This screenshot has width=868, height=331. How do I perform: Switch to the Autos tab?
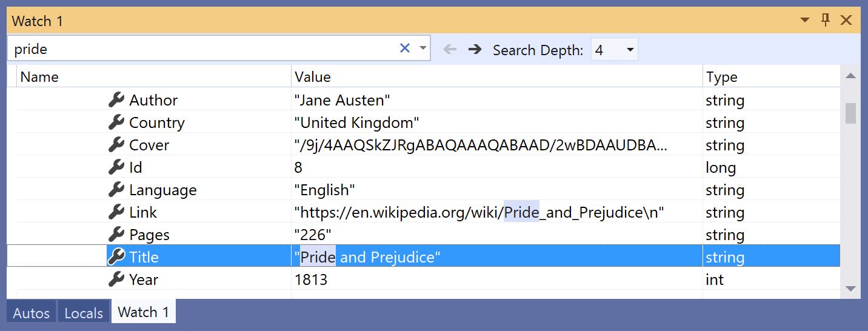point(32,313)
